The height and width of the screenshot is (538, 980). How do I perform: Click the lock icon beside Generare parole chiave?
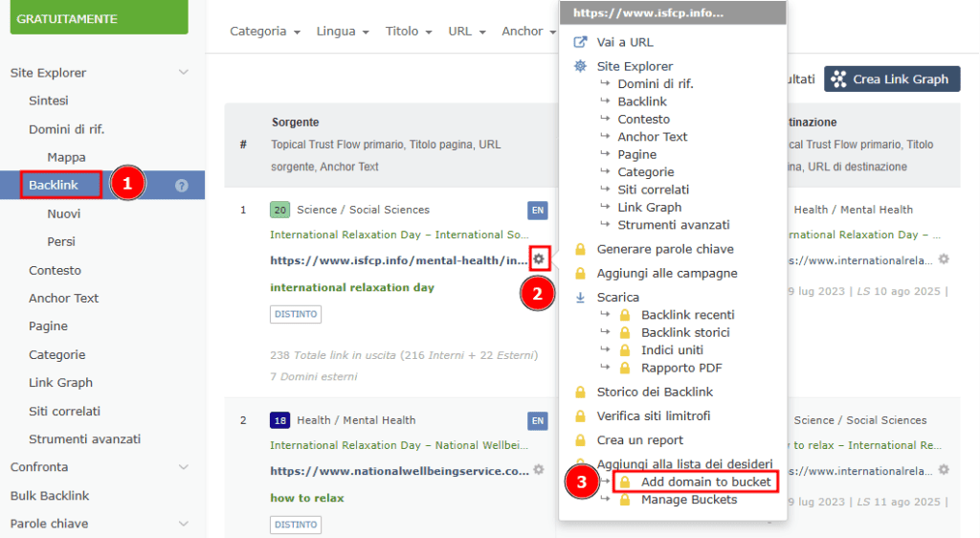coord(580,249)
